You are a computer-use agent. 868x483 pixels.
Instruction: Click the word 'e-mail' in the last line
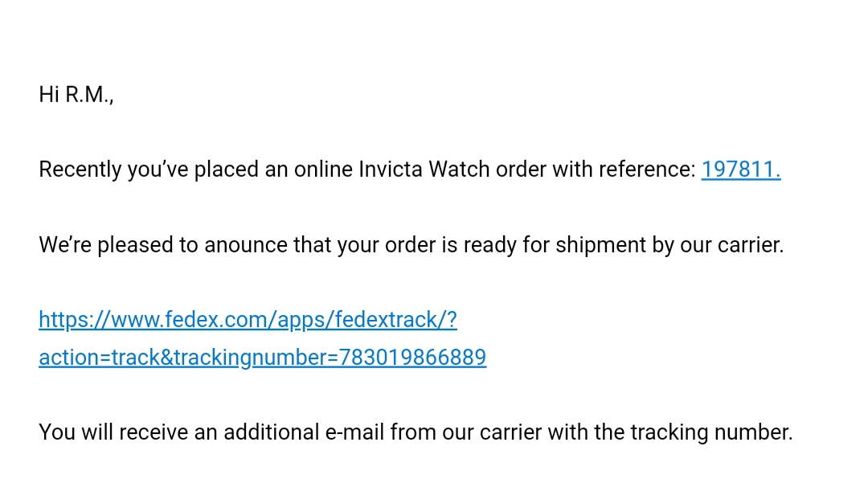pyautogui.click(x=354, y=432)
